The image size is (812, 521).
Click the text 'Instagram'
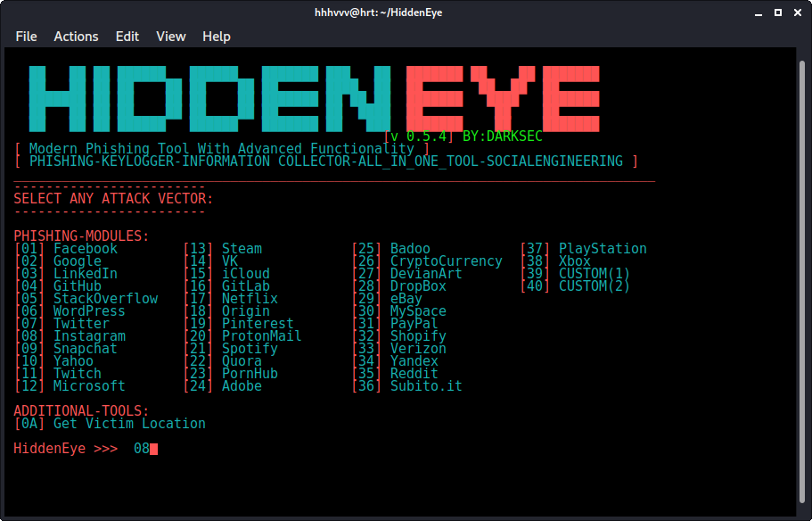point(90,336)
